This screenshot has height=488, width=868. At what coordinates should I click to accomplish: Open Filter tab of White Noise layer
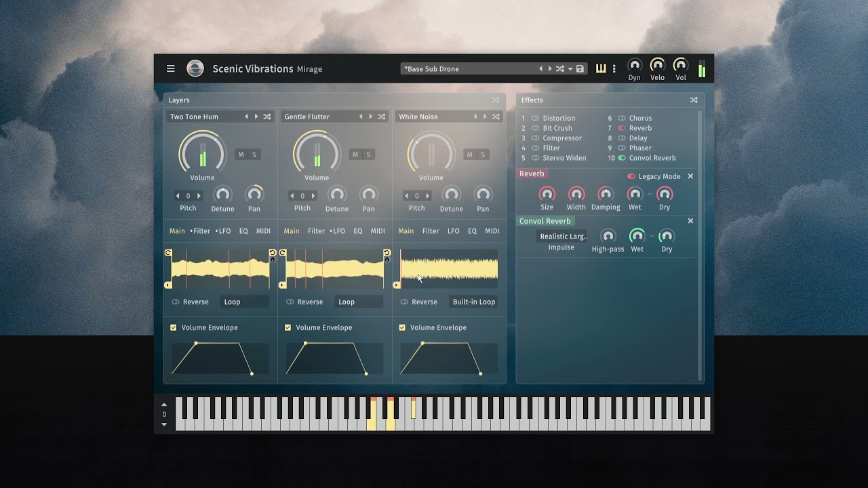click(x=431, y=231)
